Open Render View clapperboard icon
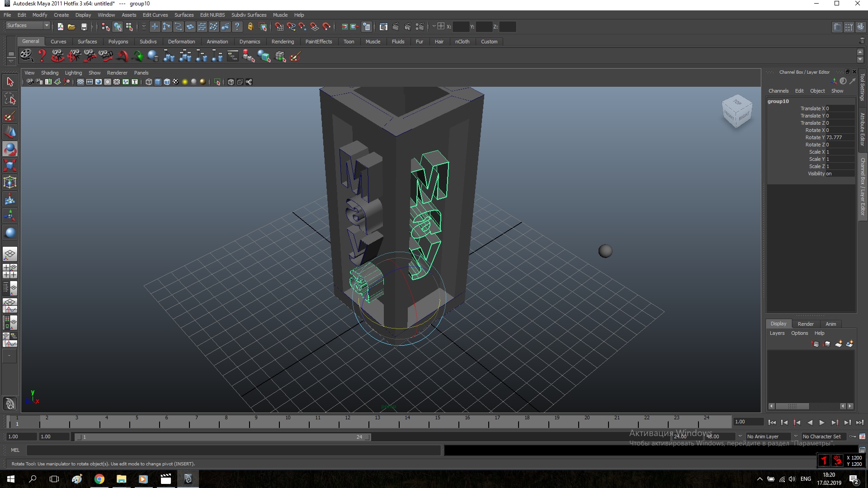The height and width of the screenshot is (488, 868). pos(383,27)
